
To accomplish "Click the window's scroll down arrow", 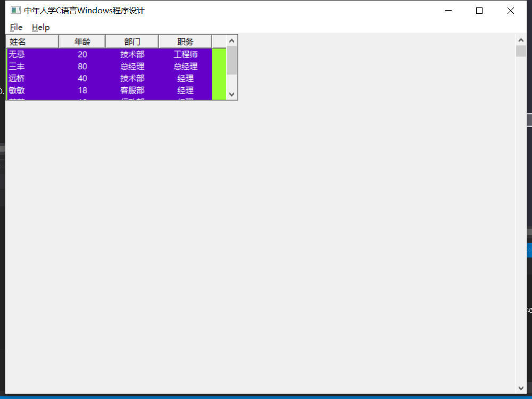I will (521, 388).
